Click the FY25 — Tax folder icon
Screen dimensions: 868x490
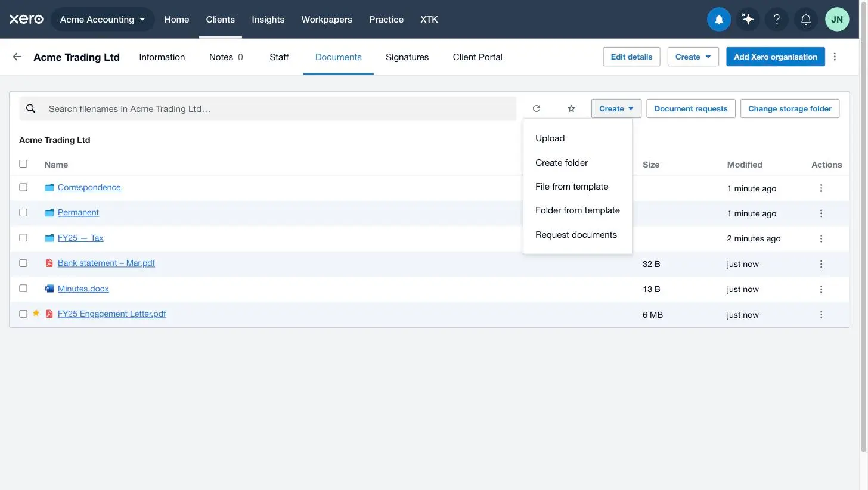click(x=49, y=238)
